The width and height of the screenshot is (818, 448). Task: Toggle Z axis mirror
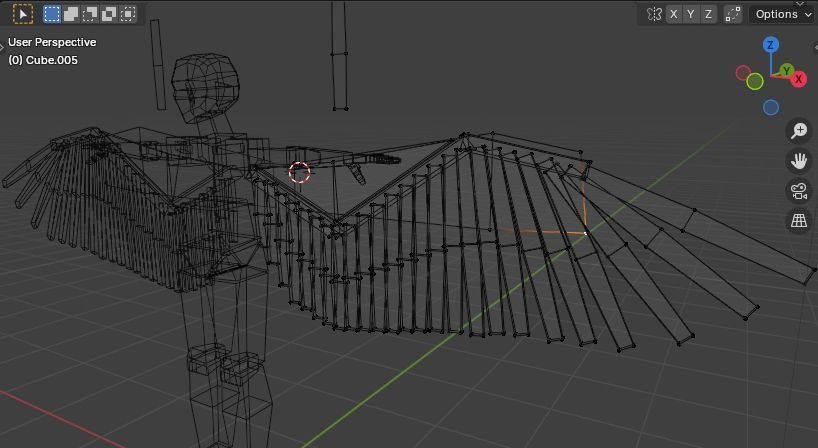point(708,14)
